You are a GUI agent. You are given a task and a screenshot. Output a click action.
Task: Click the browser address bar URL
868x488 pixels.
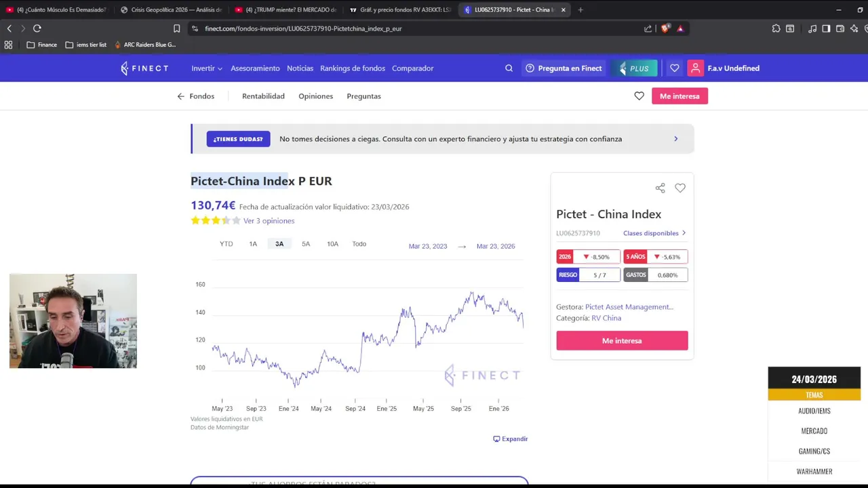coord(303,28)
